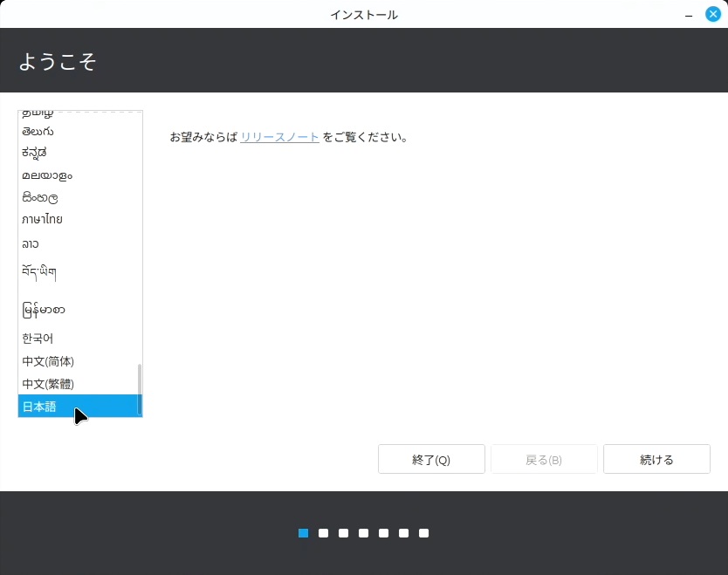Click the blue active step indicator dot
Image resolution: width=728 pixels, height=575 pixels.
[303, 533]
